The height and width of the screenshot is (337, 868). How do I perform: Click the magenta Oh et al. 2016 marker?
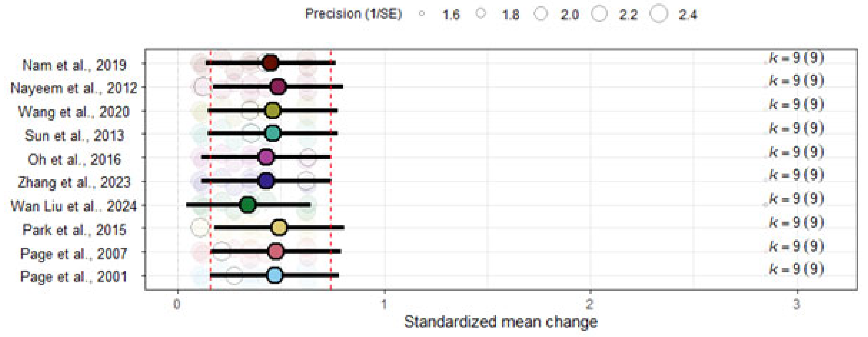(x=266, y=157)
